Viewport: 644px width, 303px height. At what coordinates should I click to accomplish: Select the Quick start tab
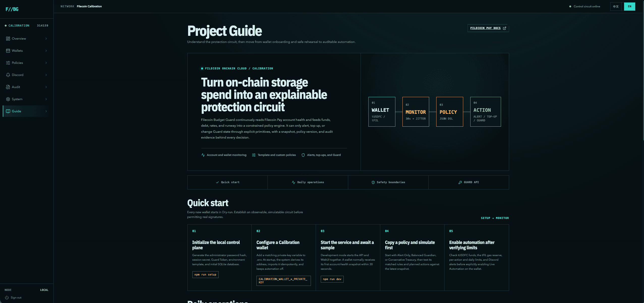point(227,182)
